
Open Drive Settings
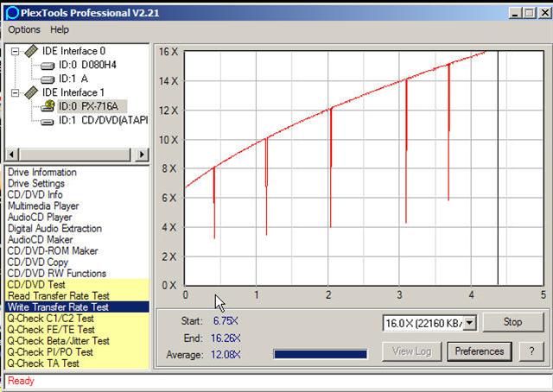click(36, 184)
